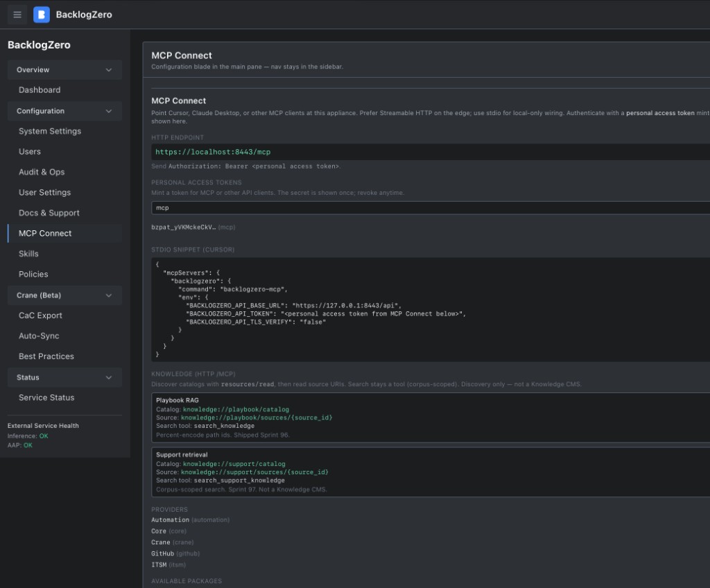Click the Playbook RAG card title
Screen dimensions: 710x588
(x=177, y=401)
